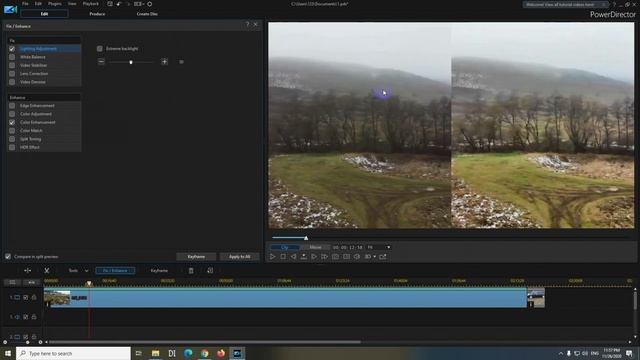
Task: Open the File menu
Action: pyautogui.click(x=25, y=4)
